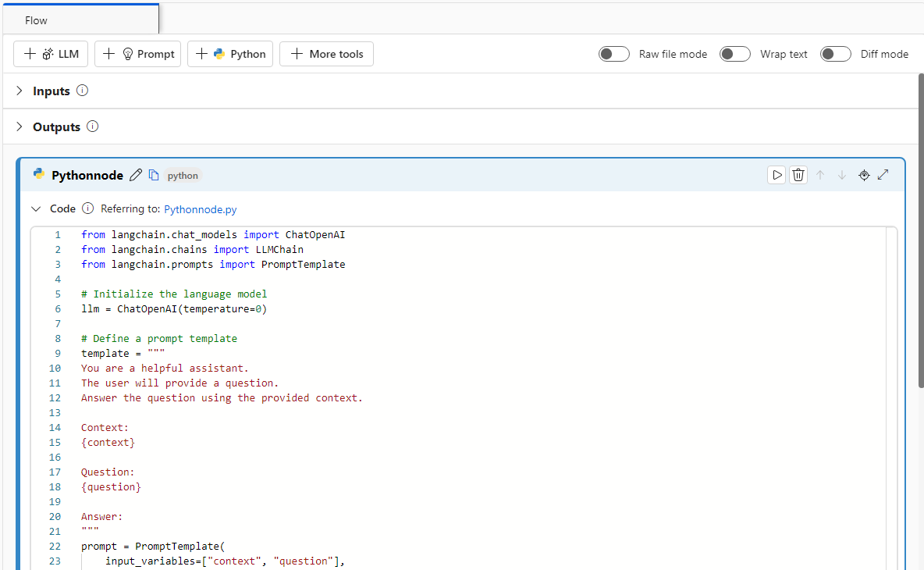Click the copy icon beside Pythonnode name
The height and width of the screenshot is (570, 924).
tap(154, 176)
